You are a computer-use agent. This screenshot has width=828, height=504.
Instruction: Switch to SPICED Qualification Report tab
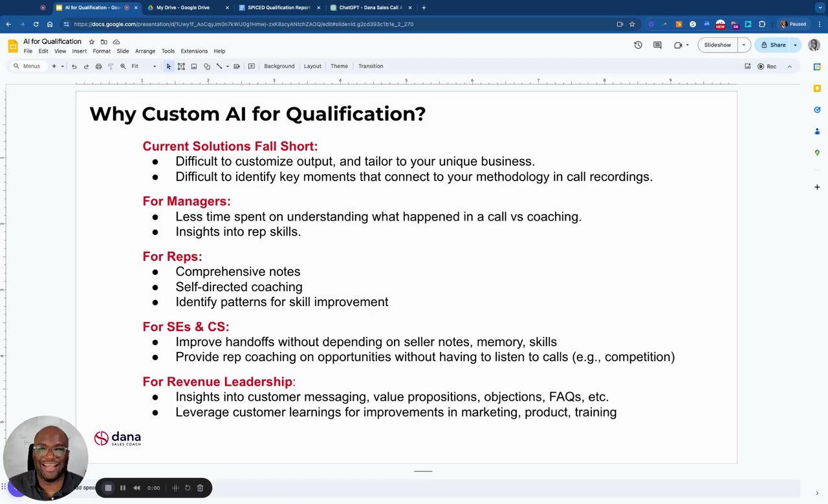pos(278,8)
